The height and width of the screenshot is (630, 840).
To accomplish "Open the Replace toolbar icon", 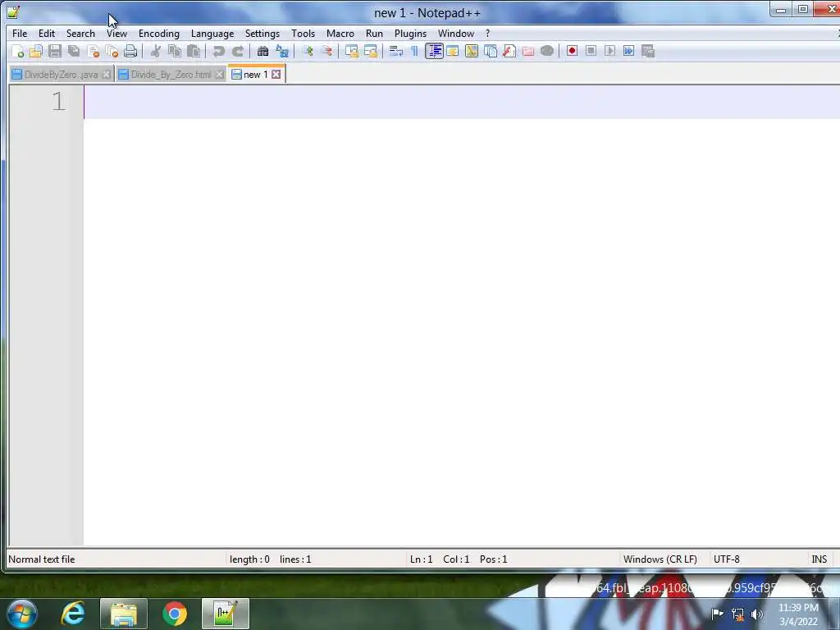I will [x=282, y=52].
